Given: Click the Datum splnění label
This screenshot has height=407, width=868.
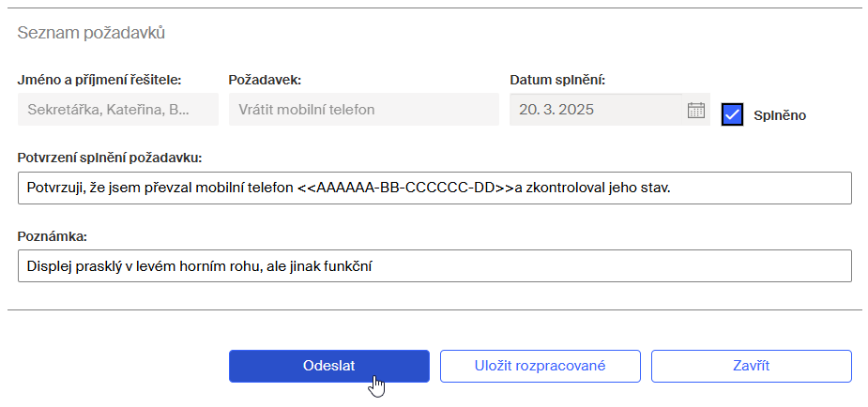Looking at the screenshot, I should [557, 81].
